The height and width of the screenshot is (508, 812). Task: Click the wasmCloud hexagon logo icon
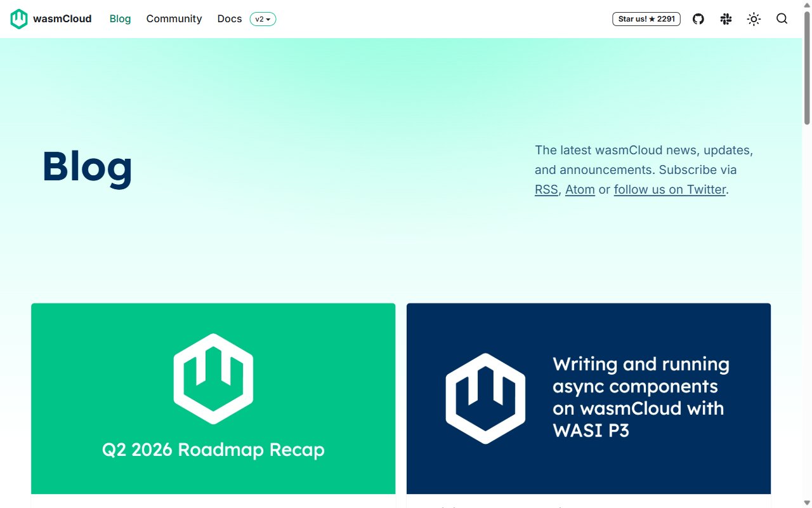[x=19, y=19]
